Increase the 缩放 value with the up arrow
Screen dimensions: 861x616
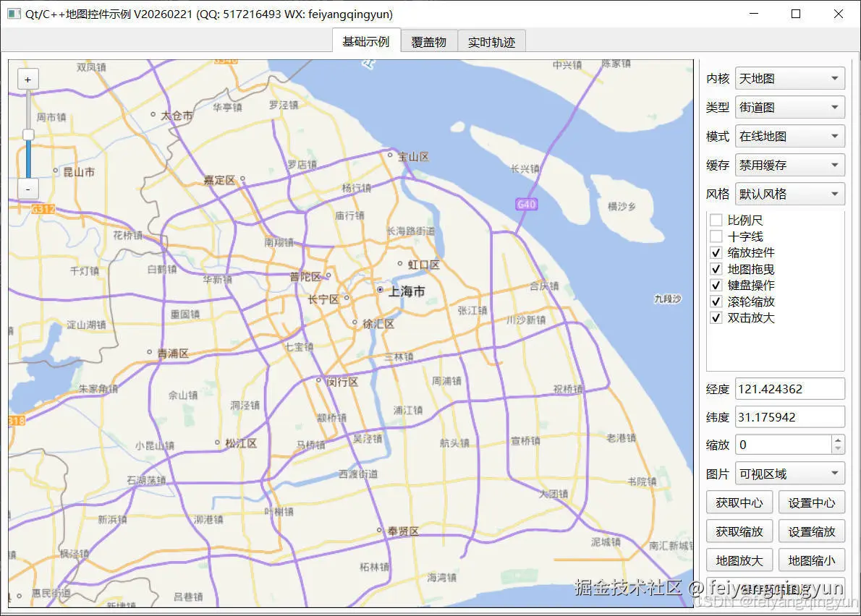838,440
